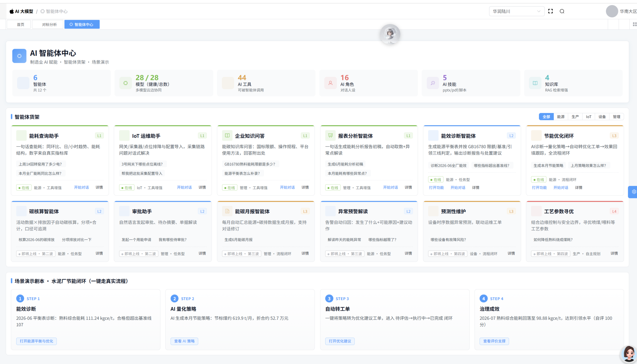Click the 企业知识问答 book icon
This screenshot has width=637, height=364.
click(x=227, y=136)
